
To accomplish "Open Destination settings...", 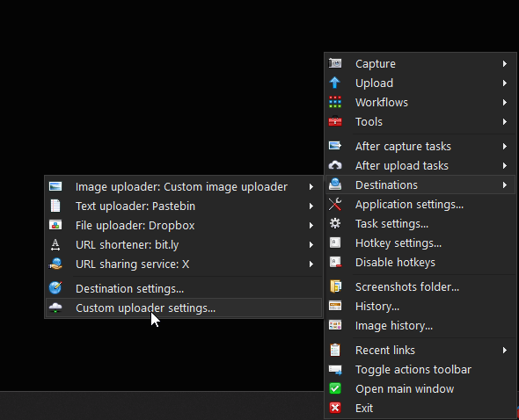I will coord(184,288).
